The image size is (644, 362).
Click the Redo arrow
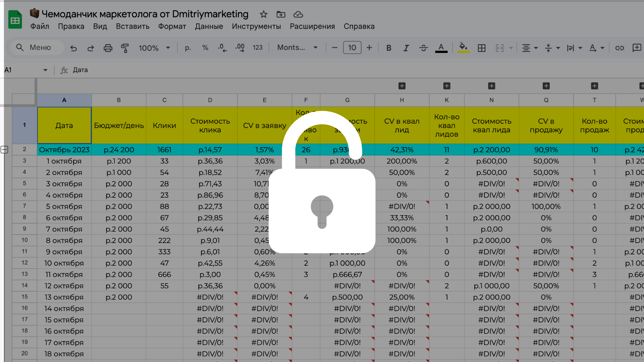91,48
